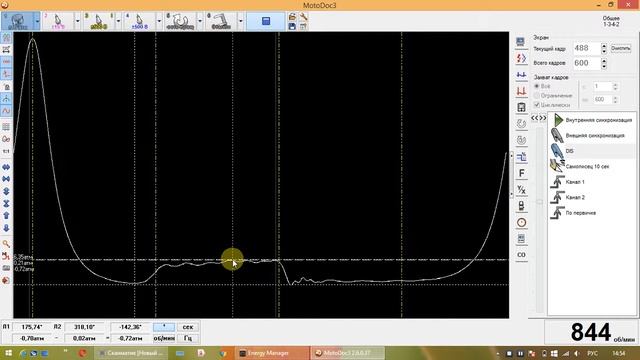
Task: Click the red circle clock icon in right toolbar
Action: tap(521, 222)
